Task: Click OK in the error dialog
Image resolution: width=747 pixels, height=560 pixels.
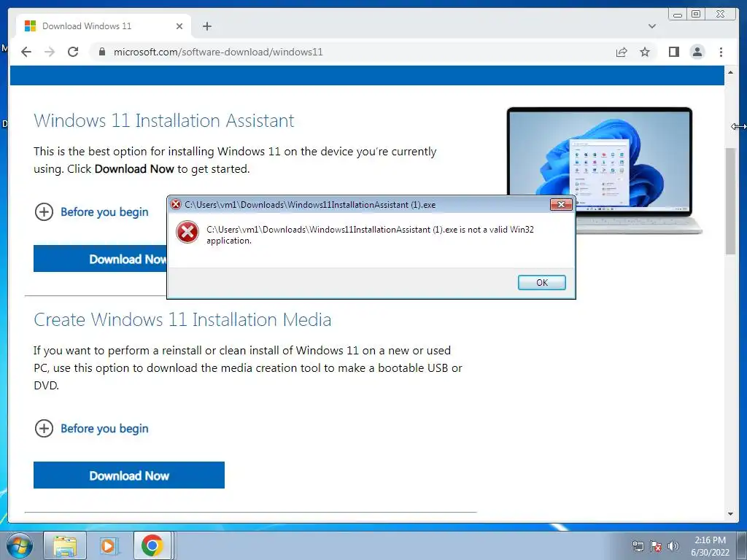Action: (x=542, y=282)
